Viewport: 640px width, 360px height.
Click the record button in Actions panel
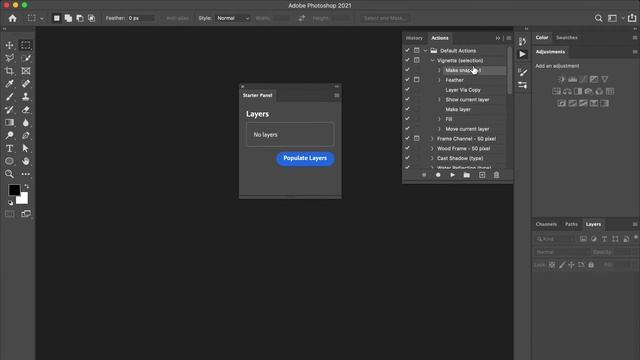coord(438,175)
